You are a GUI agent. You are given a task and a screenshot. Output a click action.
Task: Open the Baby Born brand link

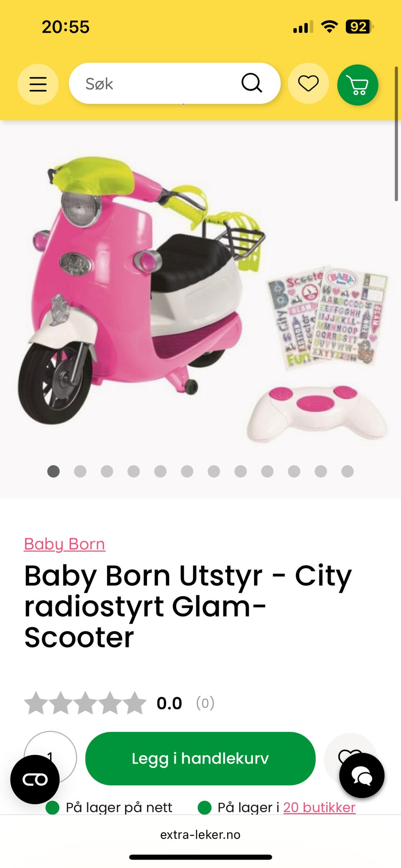pos(64,544)
